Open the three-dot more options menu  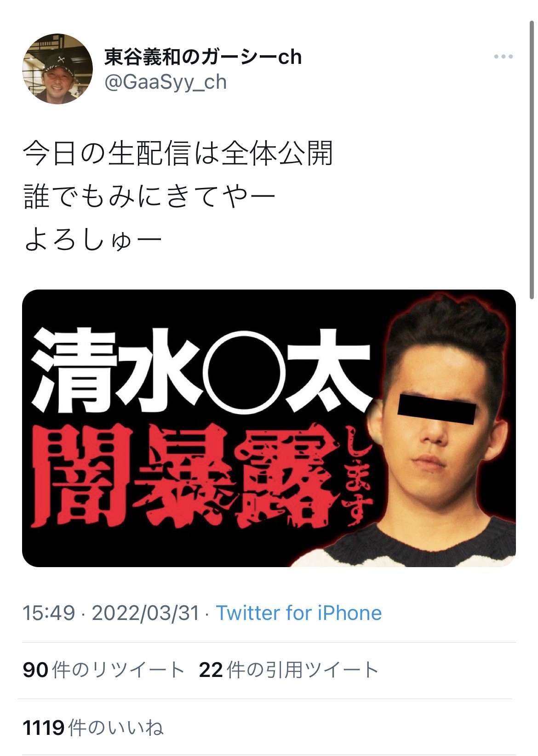coord(503,57)
